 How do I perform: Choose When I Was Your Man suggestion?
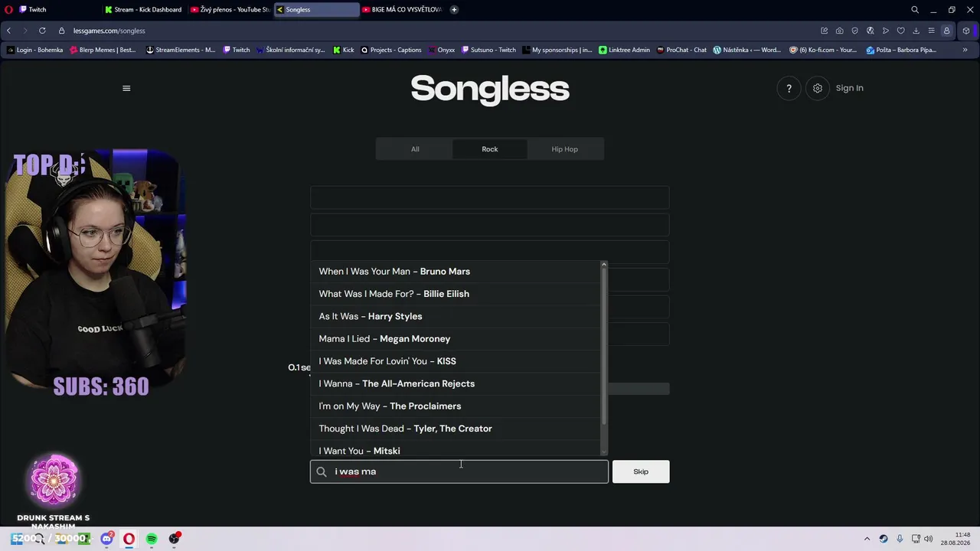(456, 272)
